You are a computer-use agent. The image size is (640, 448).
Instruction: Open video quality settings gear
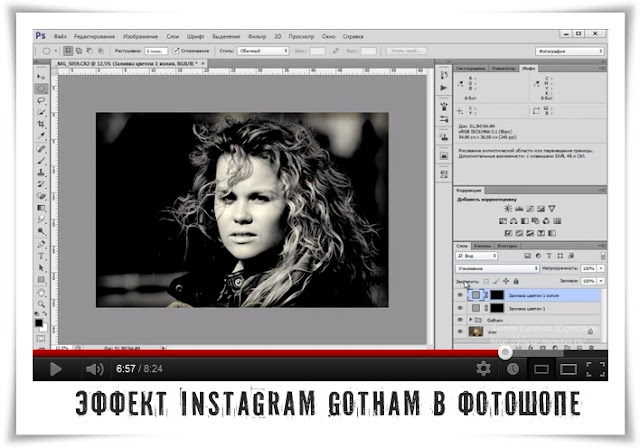click(484, 369)
